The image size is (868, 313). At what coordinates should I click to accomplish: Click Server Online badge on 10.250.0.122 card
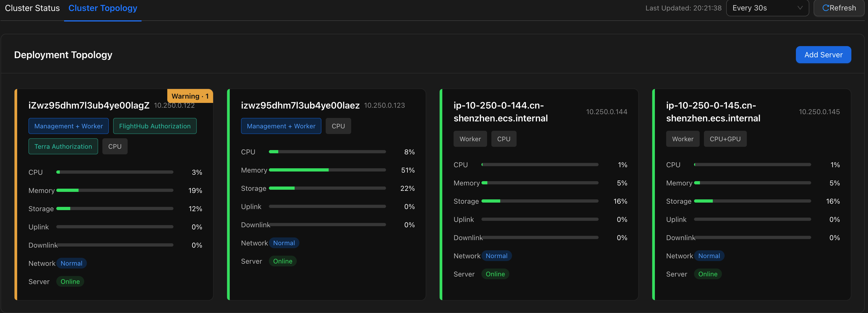pyautogui.click(x=70, y=281)
